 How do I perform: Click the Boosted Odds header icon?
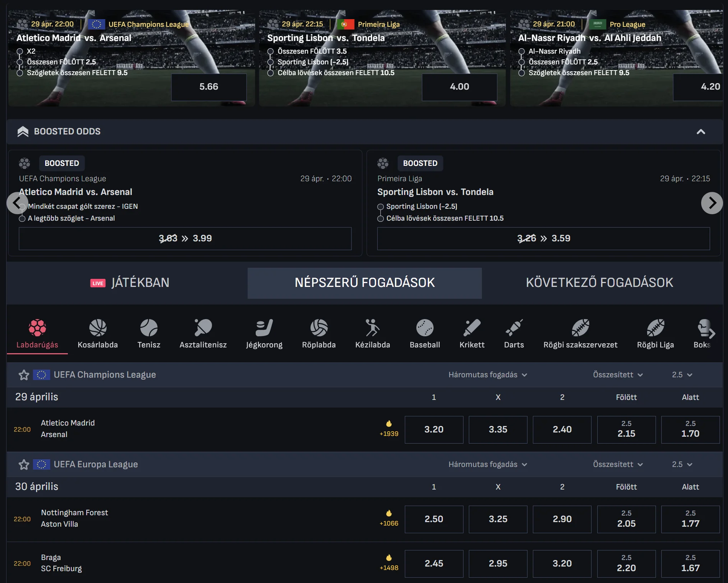[23, 131]
